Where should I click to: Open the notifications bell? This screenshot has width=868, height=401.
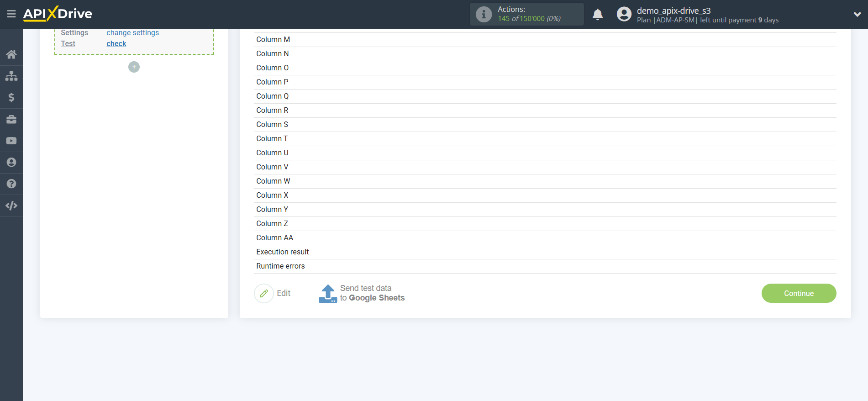[598, 15]
